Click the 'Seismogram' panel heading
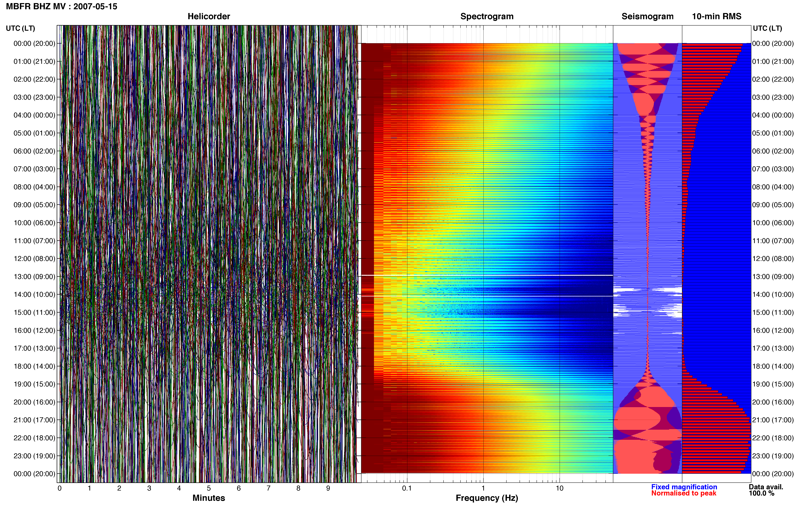812x508 pixels. coord(648,16)
